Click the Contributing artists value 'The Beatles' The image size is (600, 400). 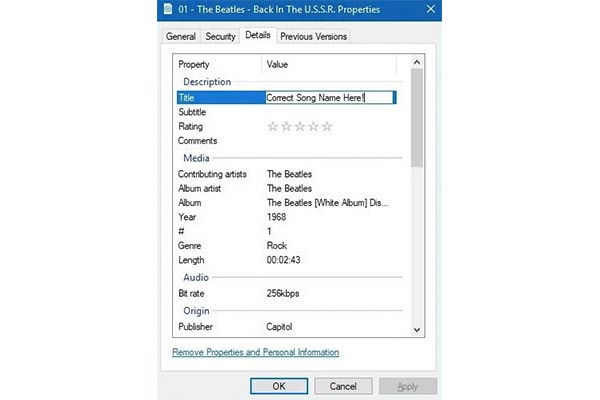point(289,174)
